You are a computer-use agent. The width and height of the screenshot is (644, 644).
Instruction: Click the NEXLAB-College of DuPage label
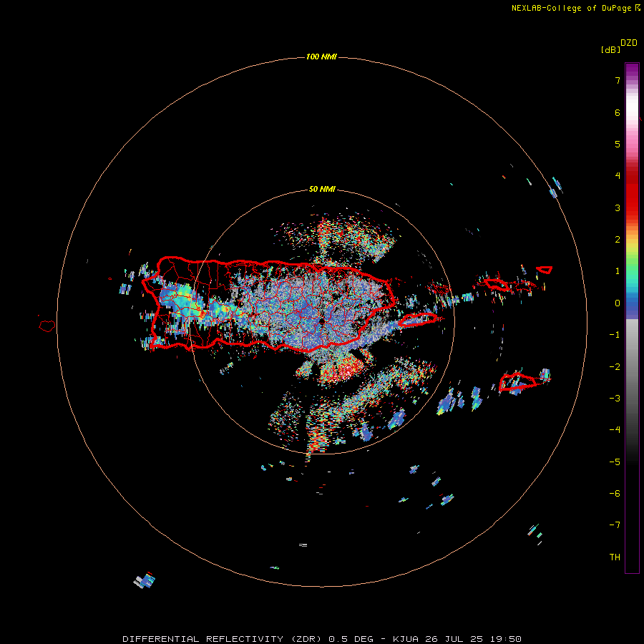pos(571,8)
